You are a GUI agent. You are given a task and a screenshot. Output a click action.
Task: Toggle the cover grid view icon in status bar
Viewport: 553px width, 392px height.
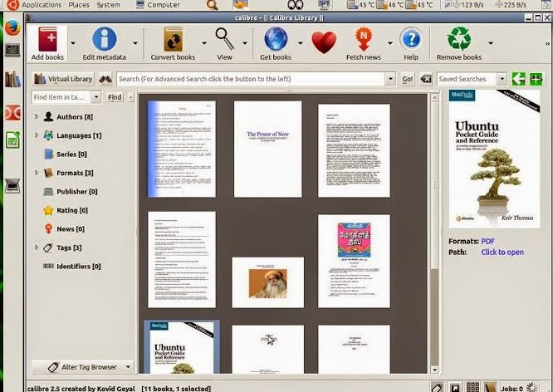tap(473, 387)
